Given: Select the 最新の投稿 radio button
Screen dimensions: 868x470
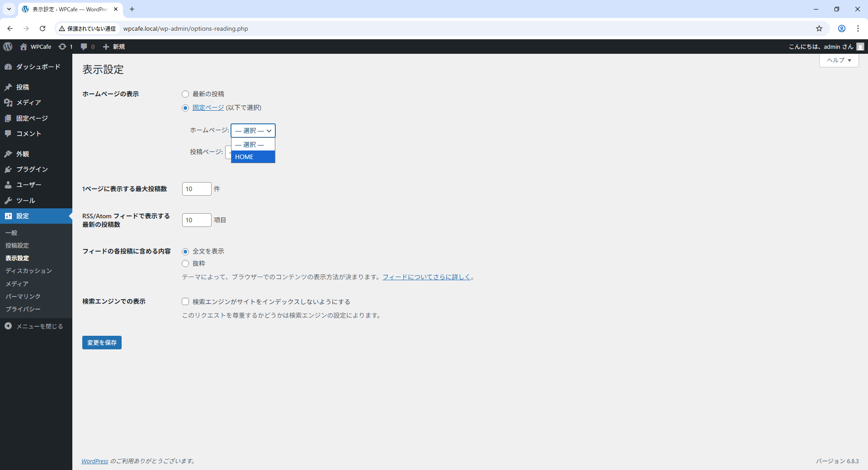Looking at the screenshot, I should [185, 94].
